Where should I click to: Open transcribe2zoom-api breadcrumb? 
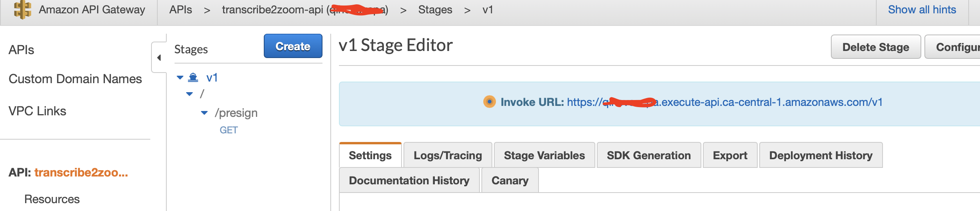pyautogui.click(x=305, y=10)
